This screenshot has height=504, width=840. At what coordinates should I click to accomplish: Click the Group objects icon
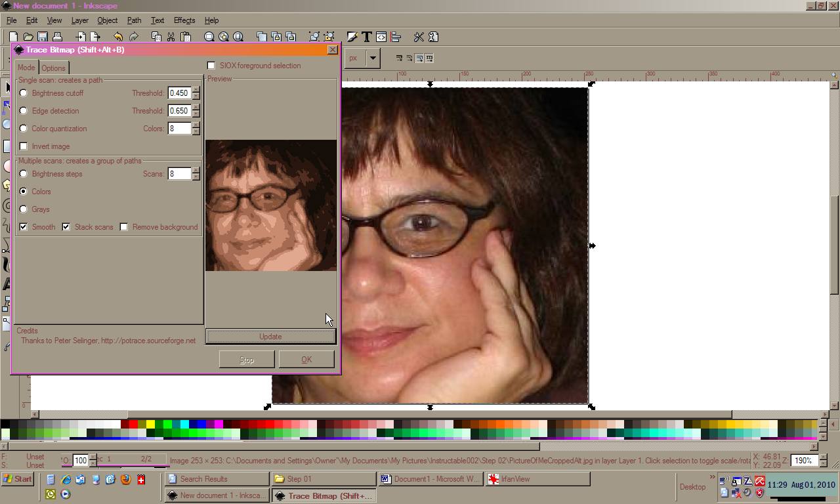point(314,37)
